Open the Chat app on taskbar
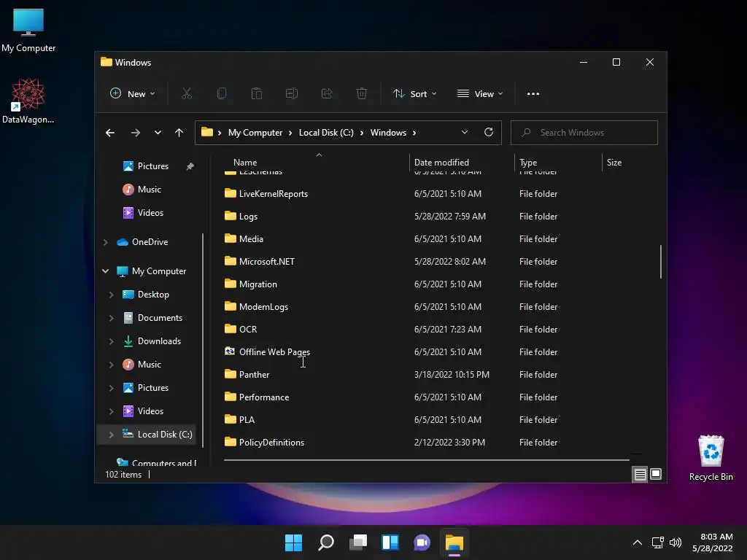Image resolution: width=747 pixels, height=560 pixels. point(422,542)
